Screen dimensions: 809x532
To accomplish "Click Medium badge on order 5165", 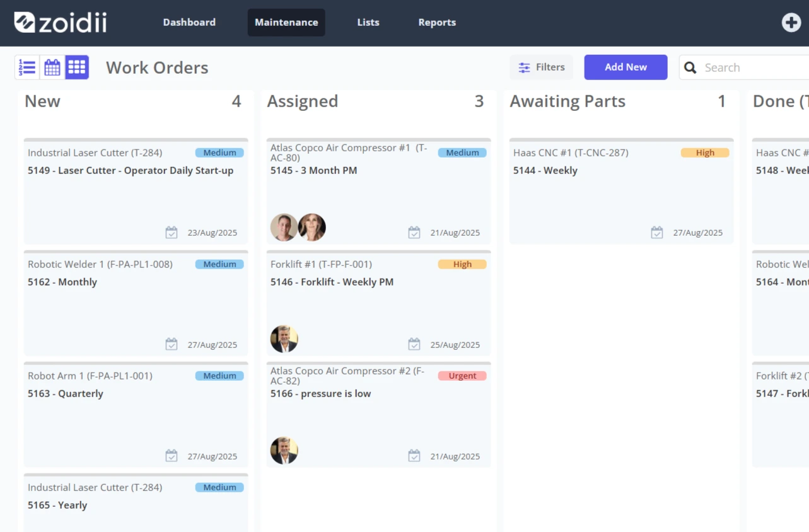I will click(x=219, y=487).
